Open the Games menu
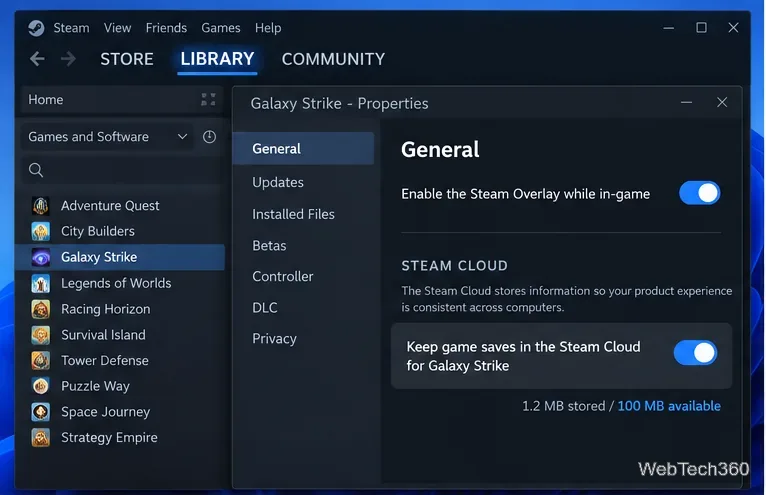766x495 pixels. coord(221,28)
